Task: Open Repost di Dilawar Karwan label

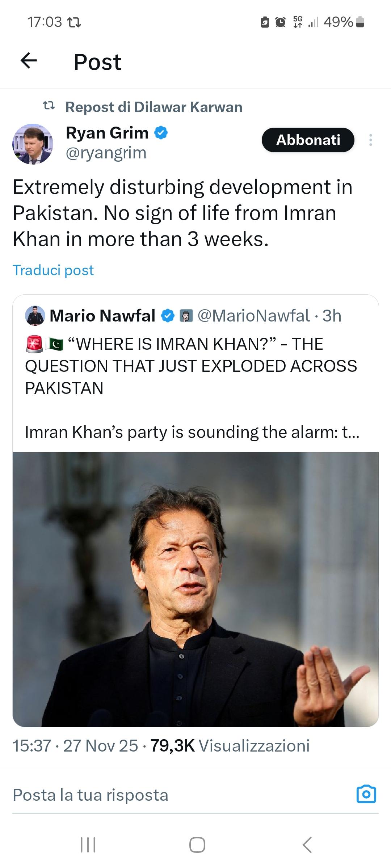Action: pyautogui.click(x=154, y=107)
